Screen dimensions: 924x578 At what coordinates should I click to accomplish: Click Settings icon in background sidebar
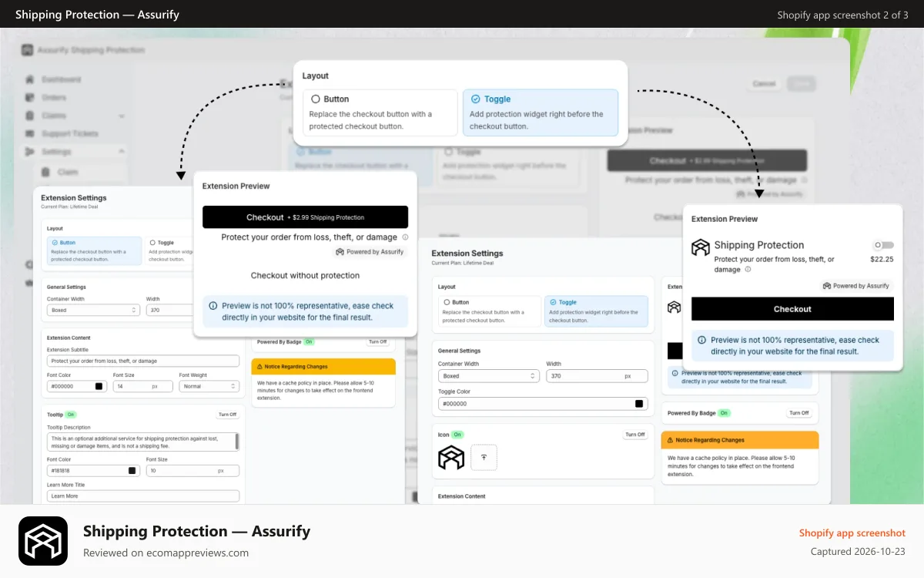(x=30, y=152)
